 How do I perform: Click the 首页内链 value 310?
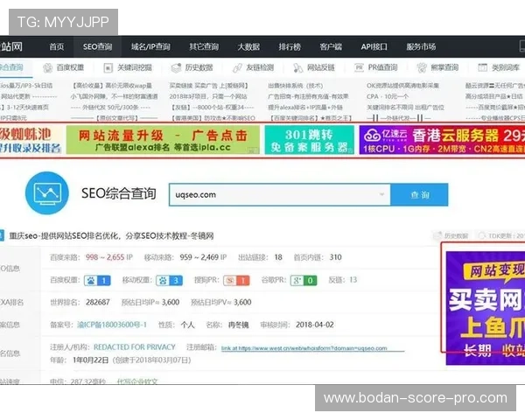[x=335, y=257]
